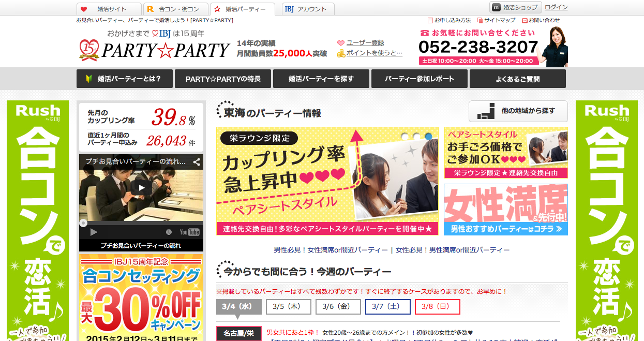The image size is (644, 341).
Task: Click the phone number 052-238-3207
Action: tap(478, 47)
